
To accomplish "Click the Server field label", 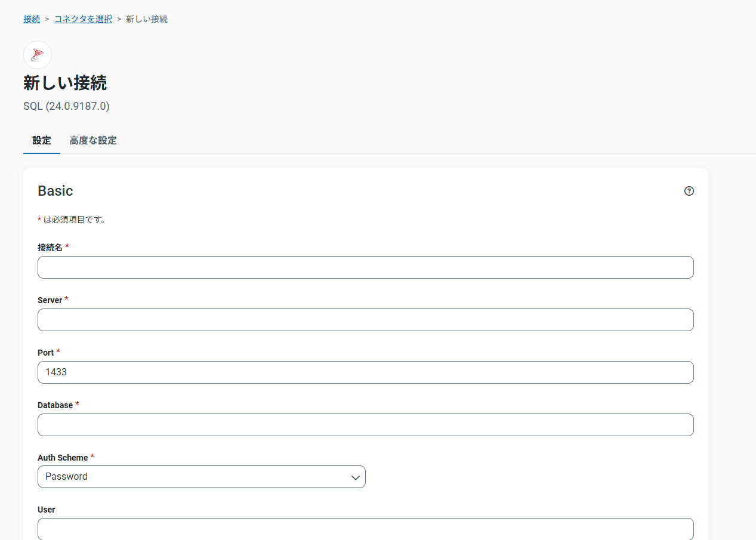I will (50, 300).
